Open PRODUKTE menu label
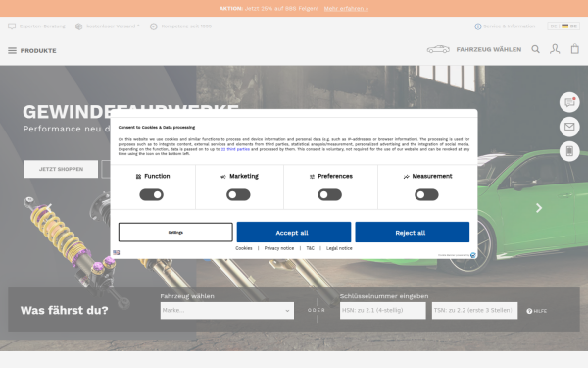The image size is (588, 368). (38, 50)
